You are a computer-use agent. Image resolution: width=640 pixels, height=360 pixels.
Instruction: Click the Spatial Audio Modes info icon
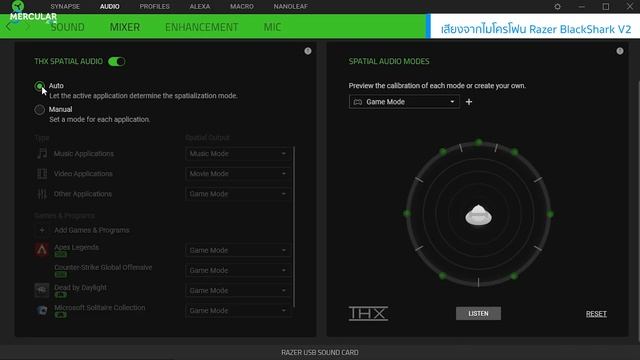tap(620, 51)
